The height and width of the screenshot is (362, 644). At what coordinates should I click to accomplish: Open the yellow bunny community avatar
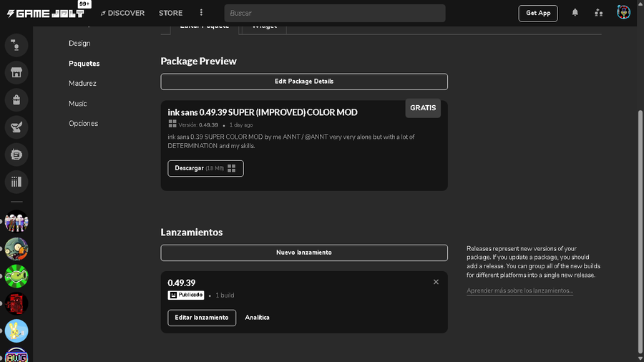pyautogui.click(x=16, y=331)
